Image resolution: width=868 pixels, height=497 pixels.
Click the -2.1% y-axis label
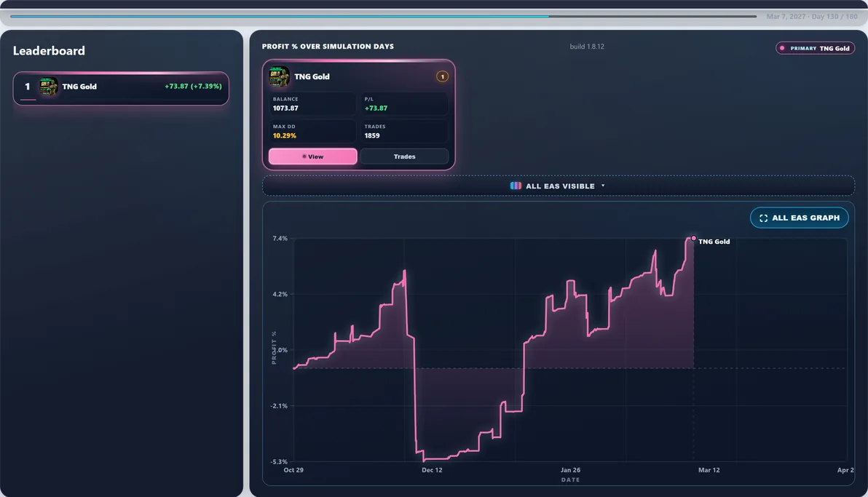tap(279, 406)
